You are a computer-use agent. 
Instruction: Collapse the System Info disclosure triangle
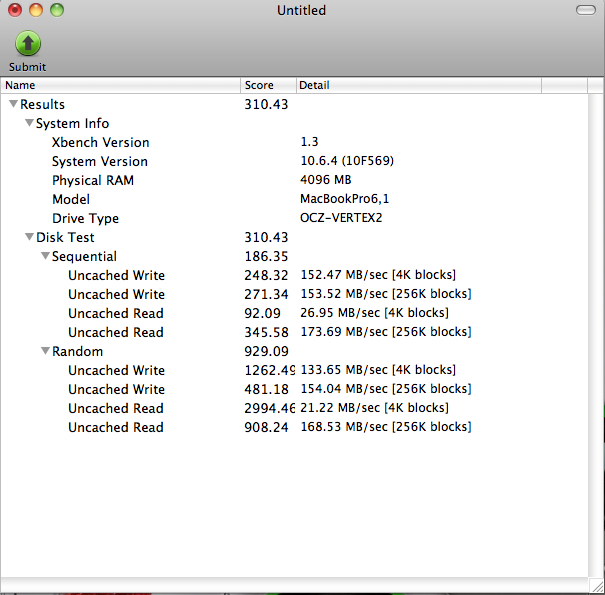point(29,123)
